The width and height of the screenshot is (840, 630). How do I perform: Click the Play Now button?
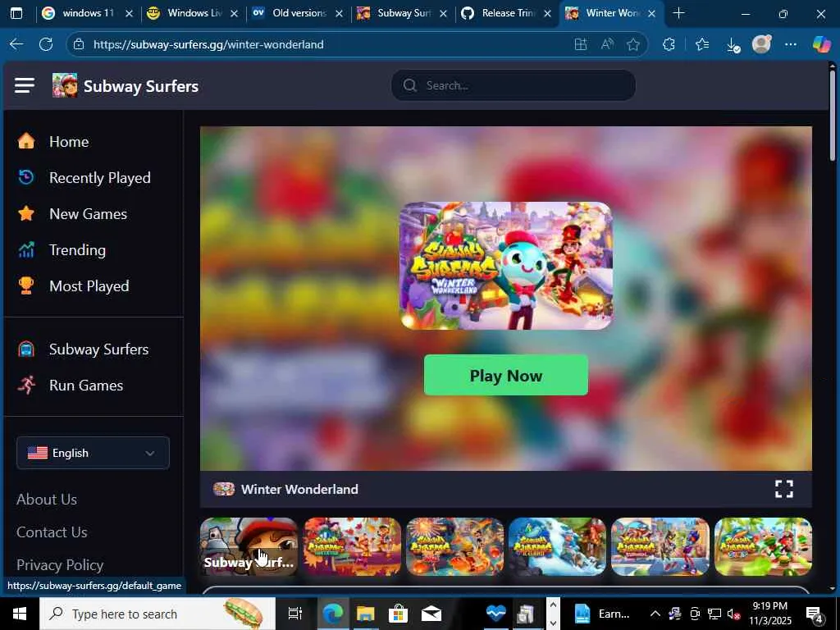coord(505,375)
